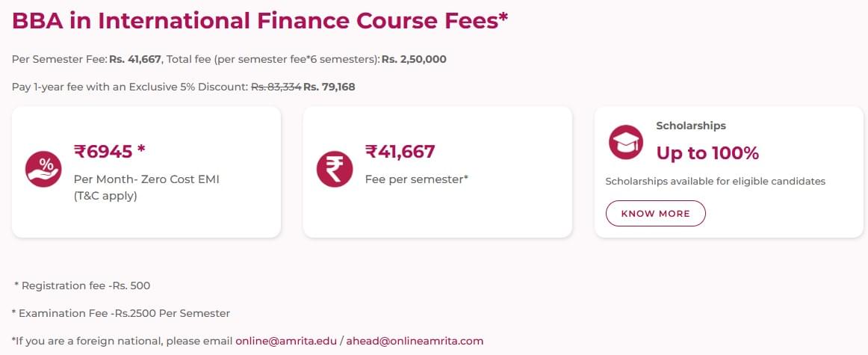
Task: Click the discounted Rs. 79,168 price
Action: (329, 87)
